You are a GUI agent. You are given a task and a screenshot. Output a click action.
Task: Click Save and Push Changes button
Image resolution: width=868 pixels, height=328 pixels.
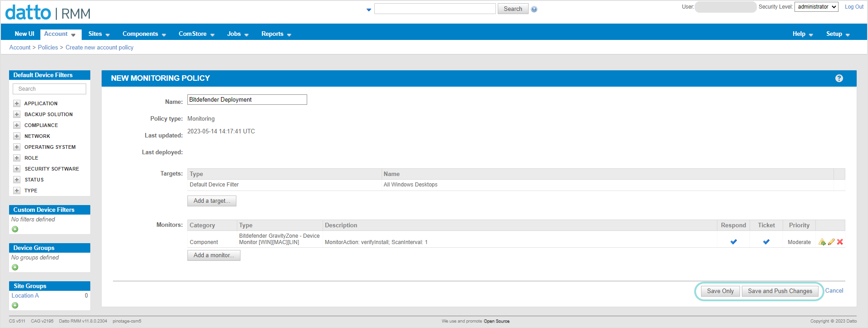click(x=780, y=291)
